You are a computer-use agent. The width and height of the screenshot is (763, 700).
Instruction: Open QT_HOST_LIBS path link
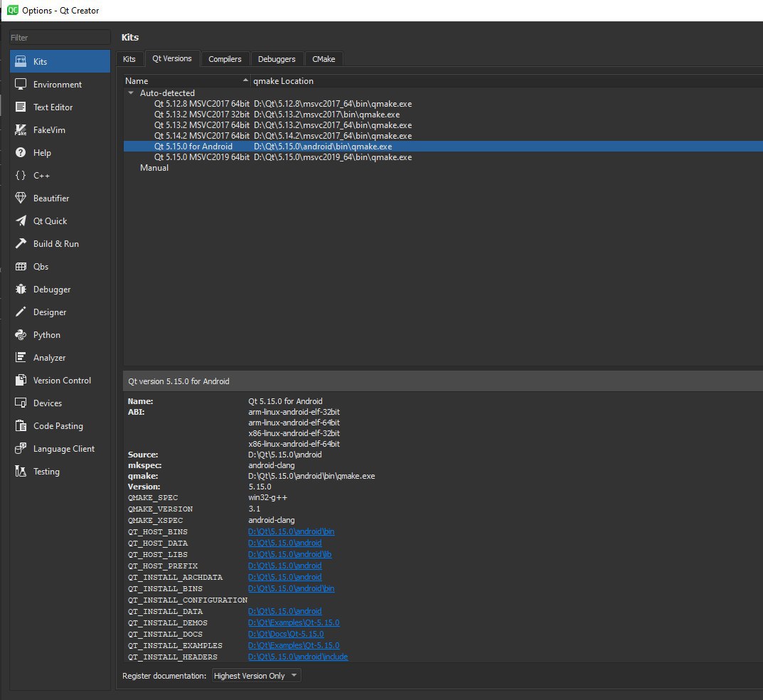[289, 554]
